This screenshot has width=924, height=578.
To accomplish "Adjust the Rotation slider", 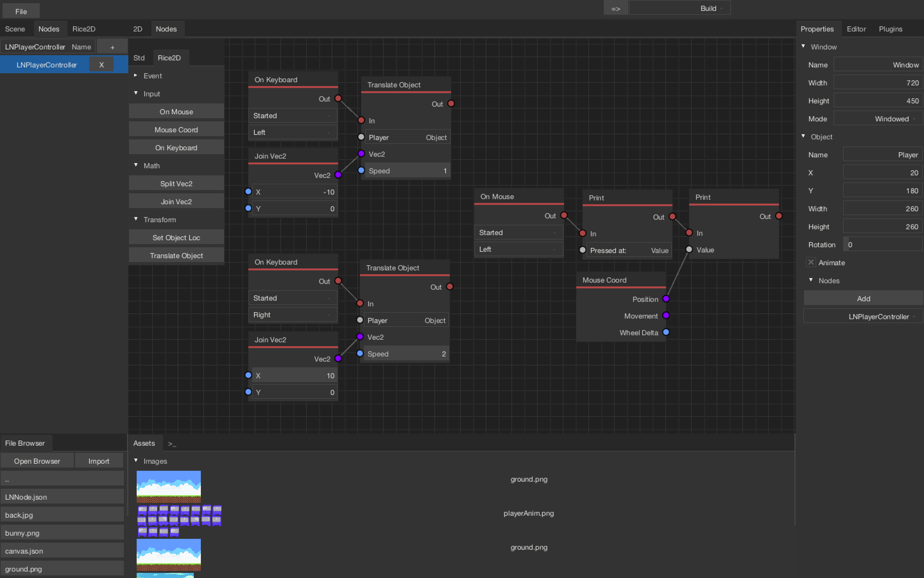I will click(x=882, y=245).
